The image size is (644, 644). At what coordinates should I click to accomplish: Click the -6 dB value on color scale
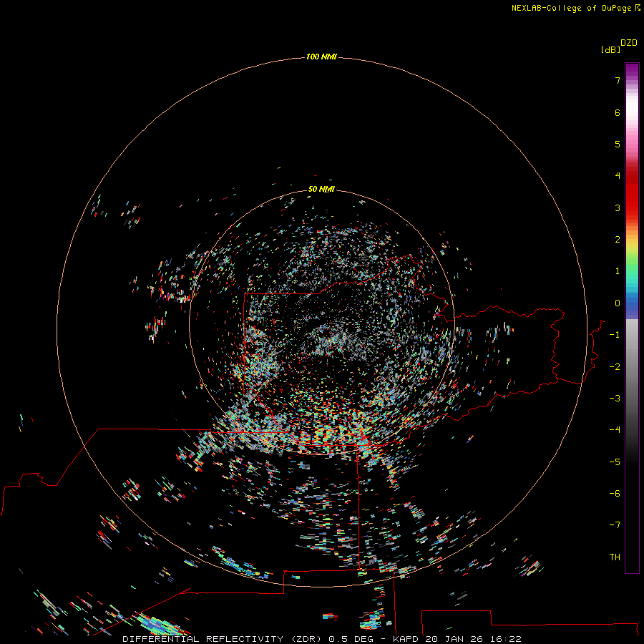(615, 494)
